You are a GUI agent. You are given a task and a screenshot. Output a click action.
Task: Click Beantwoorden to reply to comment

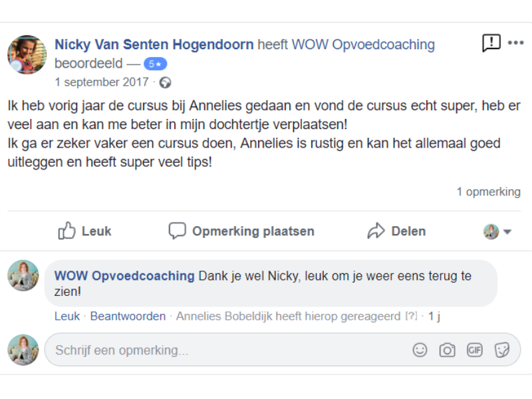(x=128, y=317)
